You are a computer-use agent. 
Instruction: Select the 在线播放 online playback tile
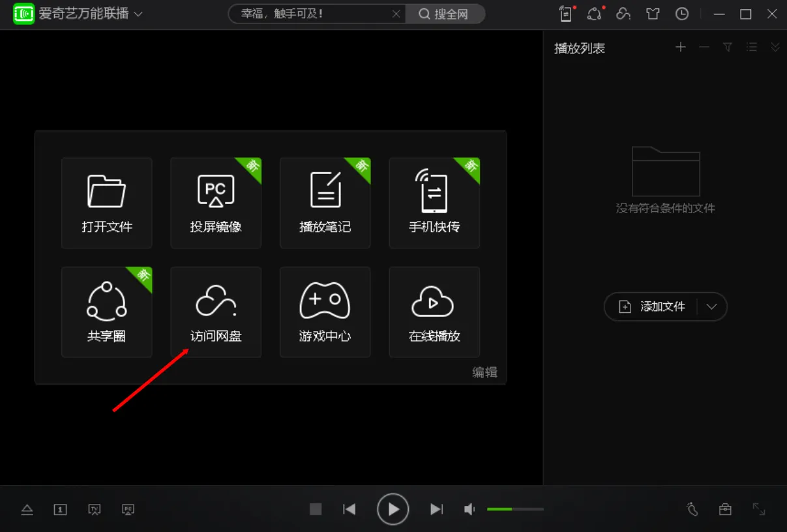[x=434, y=312]
